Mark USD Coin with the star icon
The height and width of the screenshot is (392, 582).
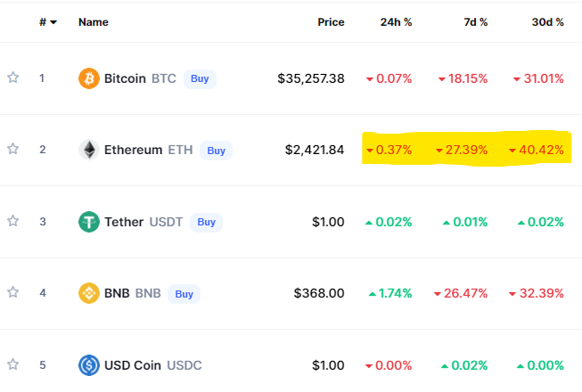click(x=13, y=364)
